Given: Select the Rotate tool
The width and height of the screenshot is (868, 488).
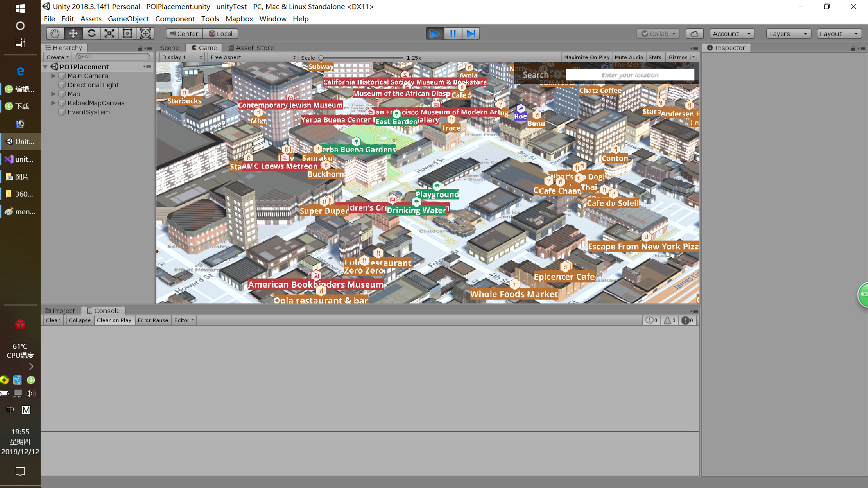Looking at the screenshot, I should coord(91,33).
